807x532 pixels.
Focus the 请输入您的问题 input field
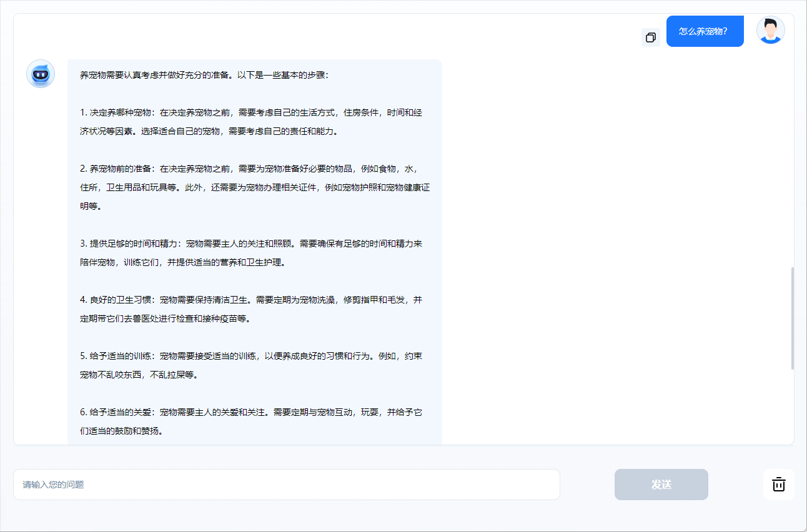coord(287,485)
